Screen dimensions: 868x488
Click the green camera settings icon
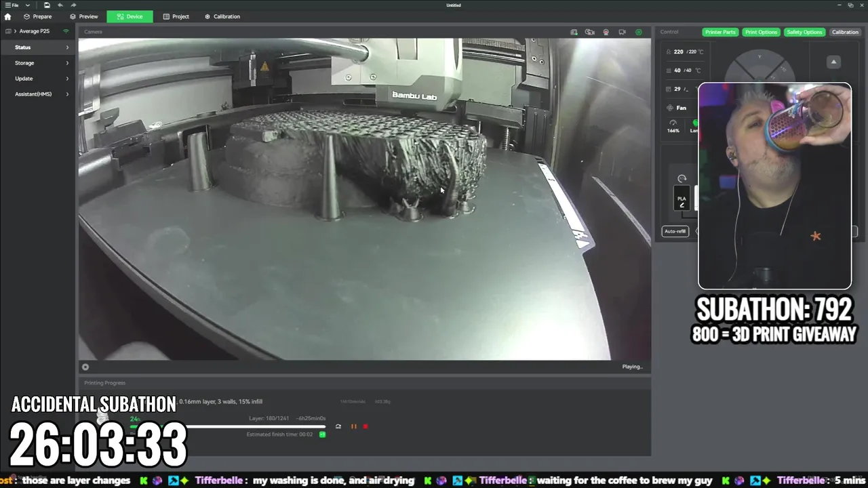click(x=638, y=32)
